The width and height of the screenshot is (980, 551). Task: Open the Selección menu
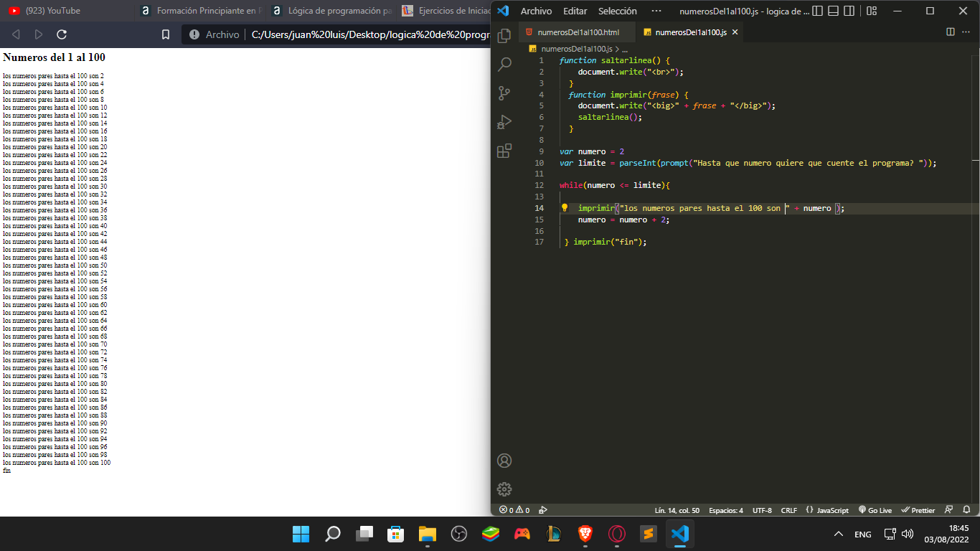click(x=617, y=11)
